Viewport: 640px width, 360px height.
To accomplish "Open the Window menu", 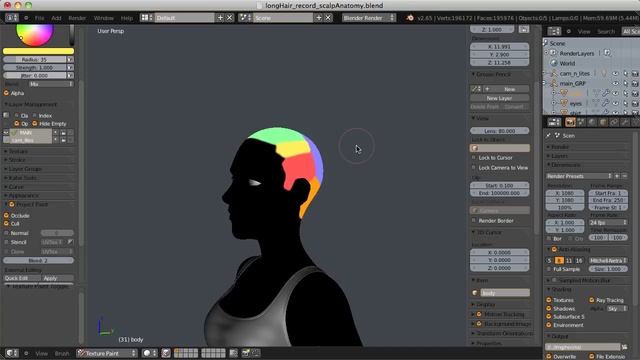I will tap(104, 18).
